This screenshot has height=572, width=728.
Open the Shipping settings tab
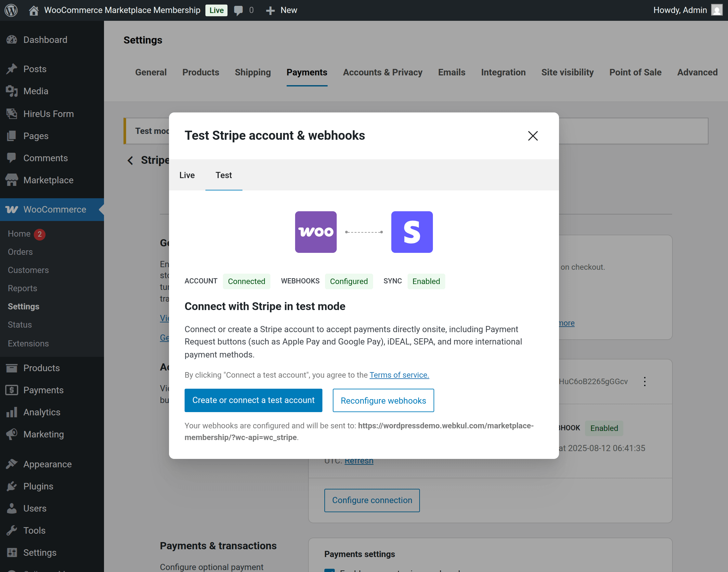253,72
